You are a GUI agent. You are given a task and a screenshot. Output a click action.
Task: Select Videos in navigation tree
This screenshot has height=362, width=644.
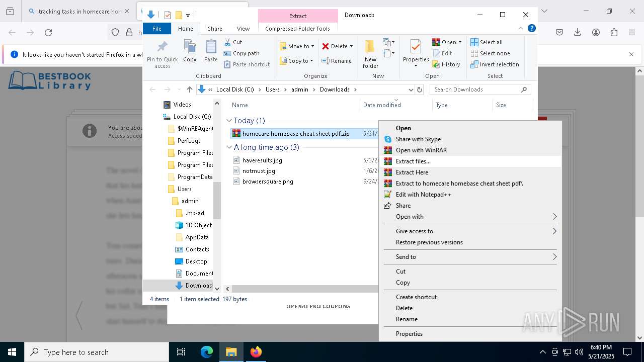182,105
